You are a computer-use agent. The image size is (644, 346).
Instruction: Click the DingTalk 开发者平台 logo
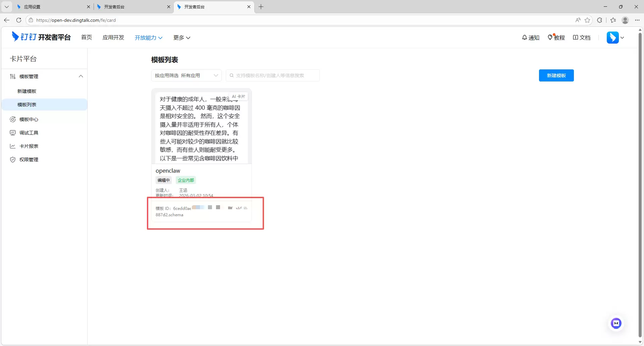pos(41,37)
